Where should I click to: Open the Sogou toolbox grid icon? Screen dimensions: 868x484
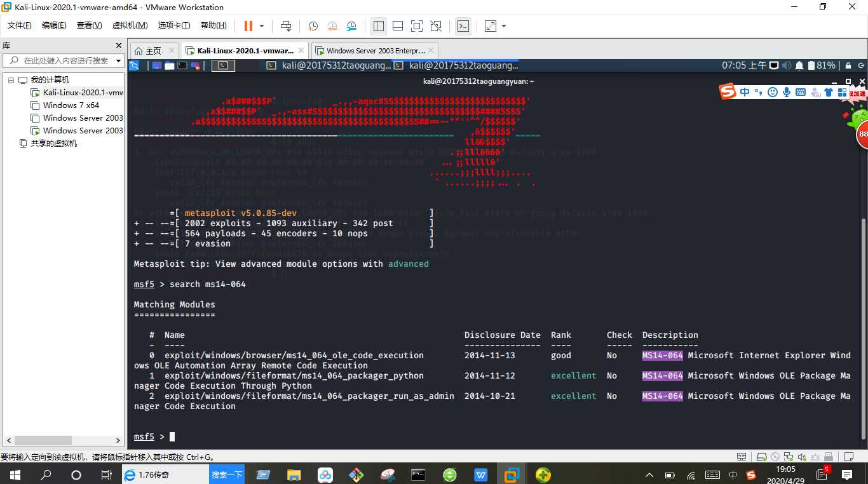843,92
